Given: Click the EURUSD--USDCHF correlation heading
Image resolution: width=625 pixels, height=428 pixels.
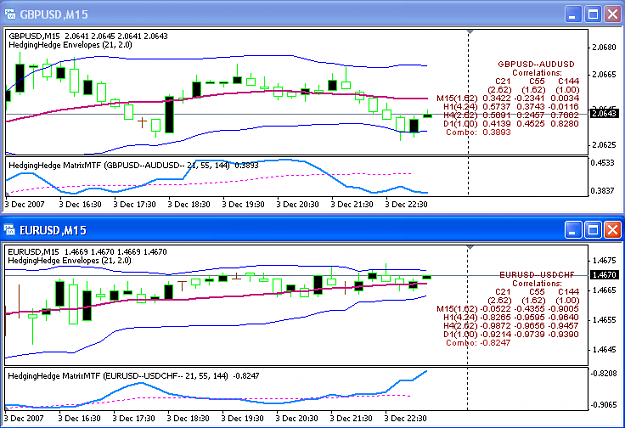Looking at the screenshot, I should 537,275.
